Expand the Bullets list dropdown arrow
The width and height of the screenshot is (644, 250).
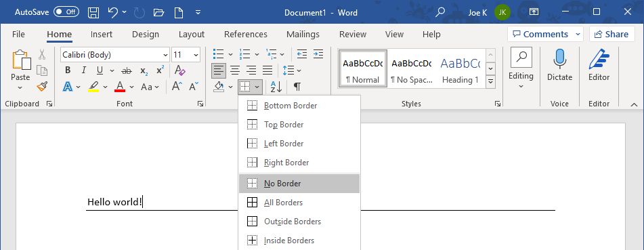pos(230,54)
